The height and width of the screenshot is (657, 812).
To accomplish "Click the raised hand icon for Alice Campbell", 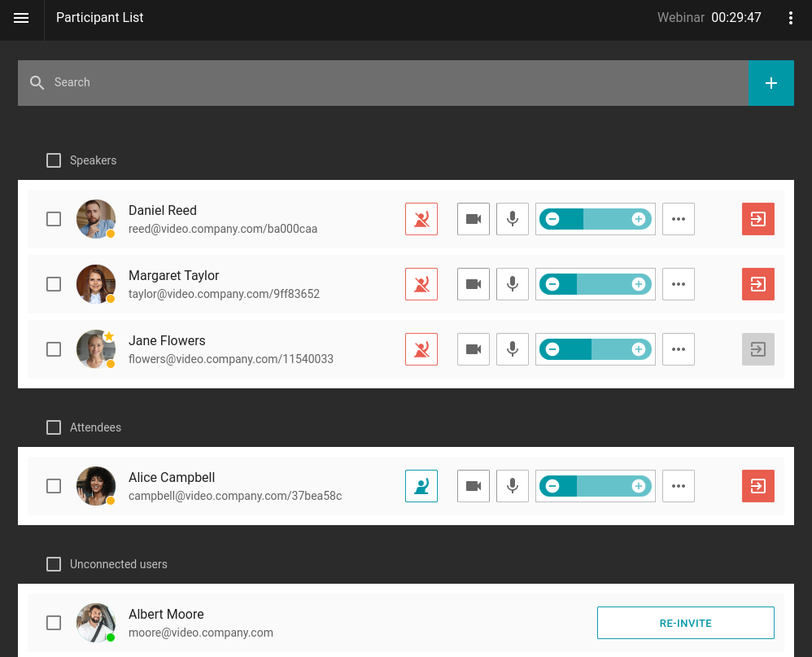I will [x=421, y=486].
